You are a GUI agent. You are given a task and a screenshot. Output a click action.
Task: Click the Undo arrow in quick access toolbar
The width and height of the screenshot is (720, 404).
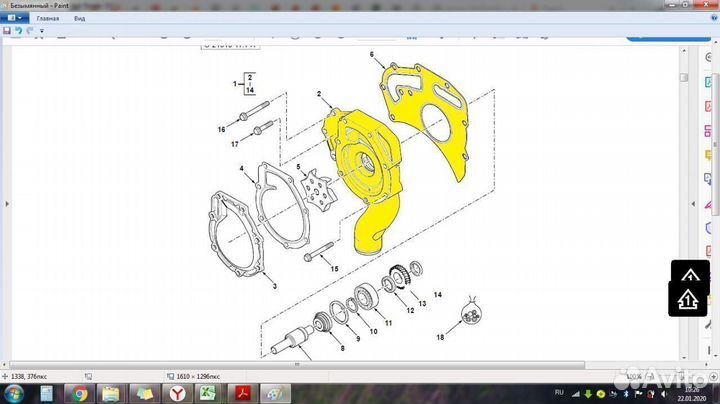(x=18, y=31)
